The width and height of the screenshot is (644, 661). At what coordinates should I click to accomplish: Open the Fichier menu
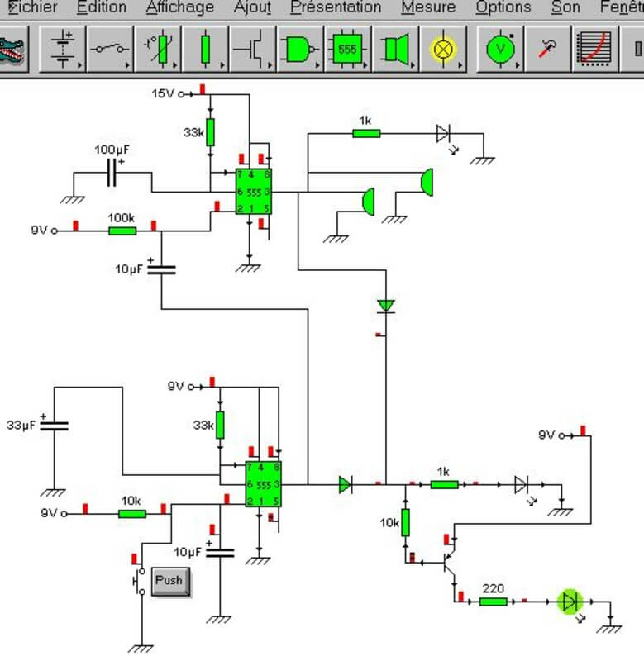(x=31, y=7)
